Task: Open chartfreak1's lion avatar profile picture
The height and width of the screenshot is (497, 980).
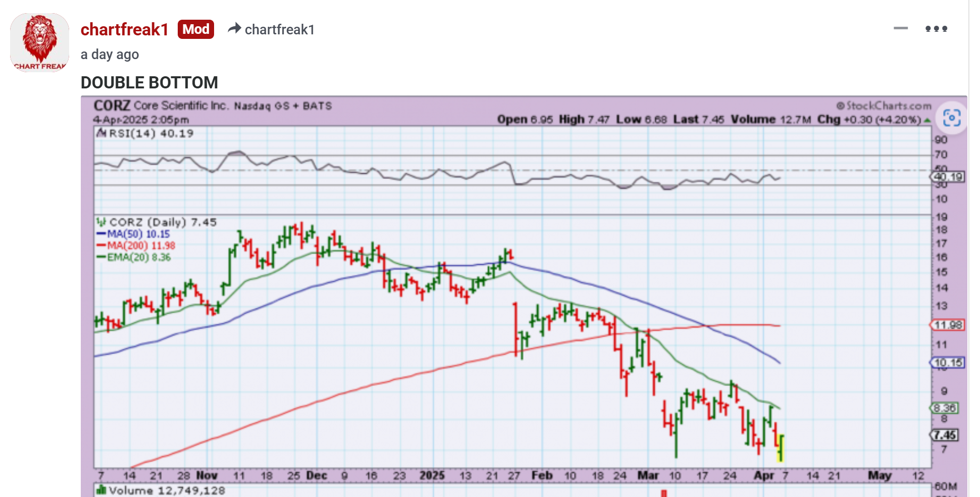Action: 39,42
